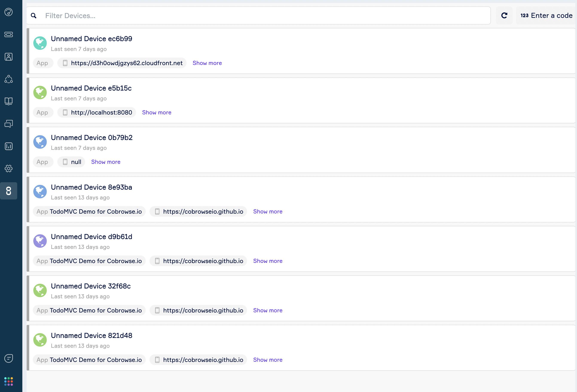The image size is (577, 392).
Task: Click the https://d3h0owdjgzys62.cloudfront.net tag
Action: 122,63
